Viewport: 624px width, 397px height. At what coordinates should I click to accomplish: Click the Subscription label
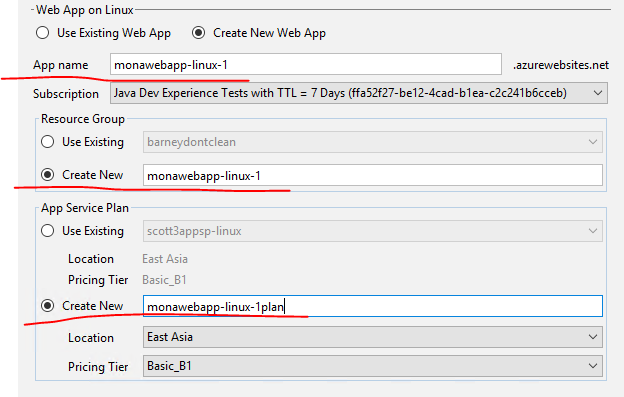pos(66,94)
